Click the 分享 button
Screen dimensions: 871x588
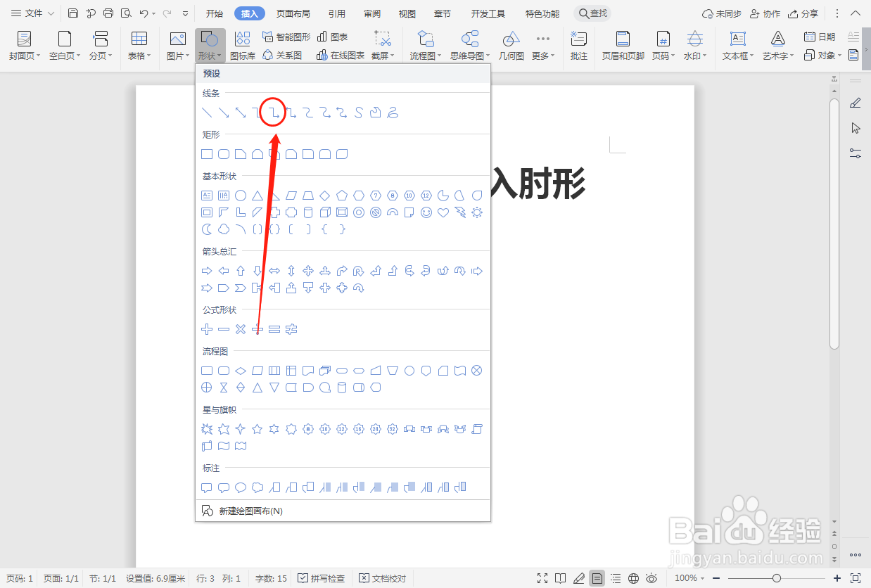click(803, 13)
